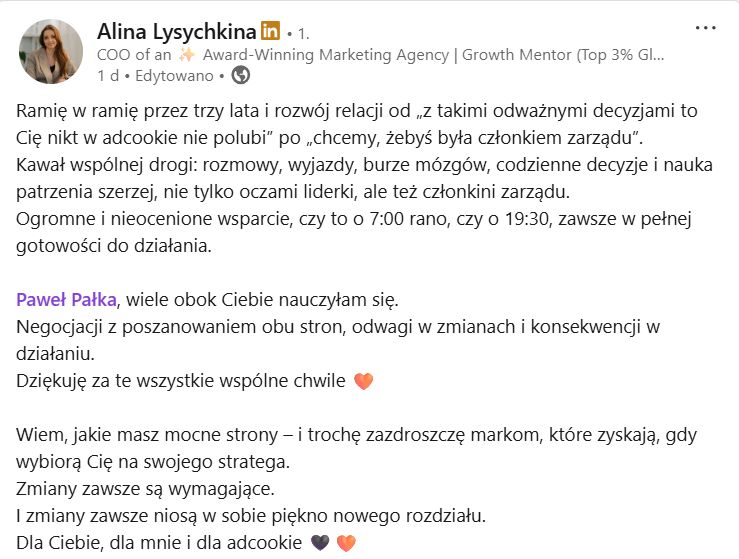Click the orange heart after 'wspólne chwile'
This screenshot has width=739, height=559.
364,381
